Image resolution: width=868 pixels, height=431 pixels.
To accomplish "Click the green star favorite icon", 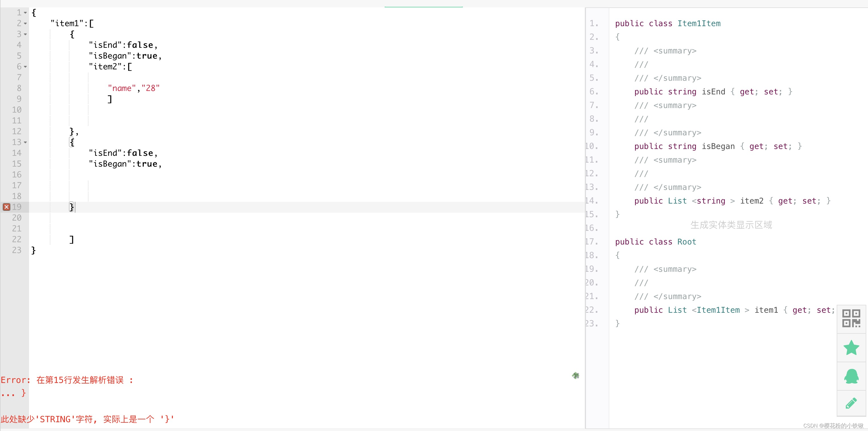I will pos(851,347).
